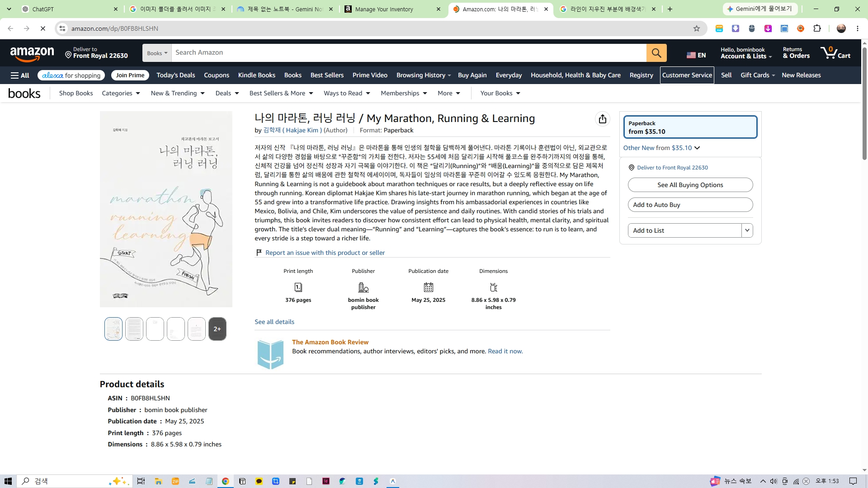Click the orange search magnifier button
Screen dimensions: 868x488
[656, 53]
